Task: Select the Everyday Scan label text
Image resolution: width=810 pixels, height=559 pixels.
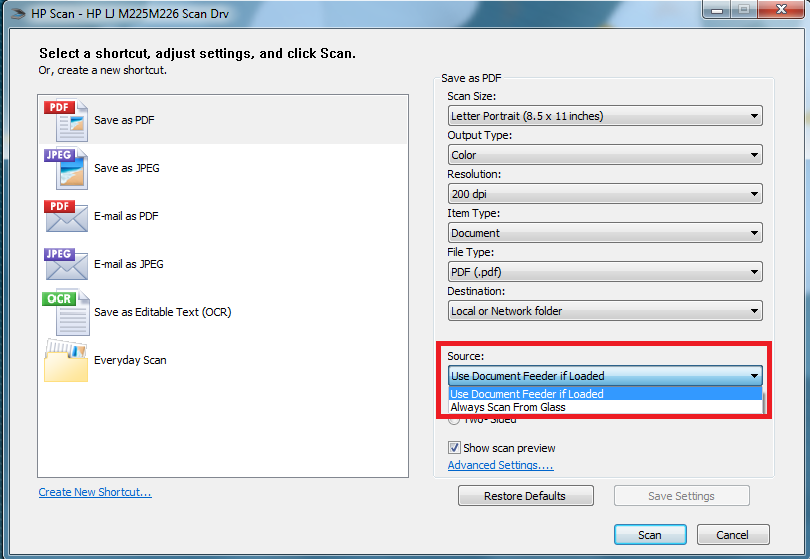Action: pyautogui.click(x=130, y=360)
